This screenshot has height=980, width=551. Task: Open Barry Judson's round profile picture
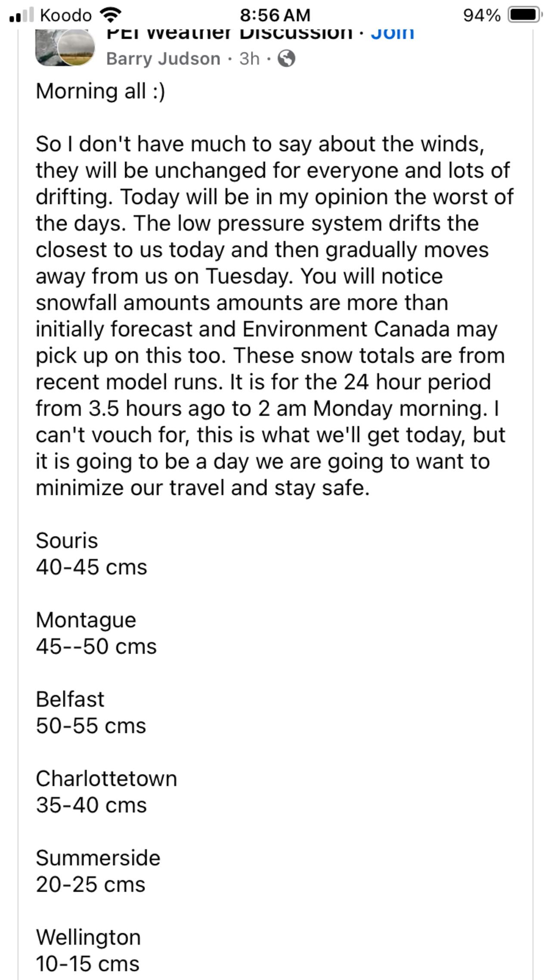76,48
